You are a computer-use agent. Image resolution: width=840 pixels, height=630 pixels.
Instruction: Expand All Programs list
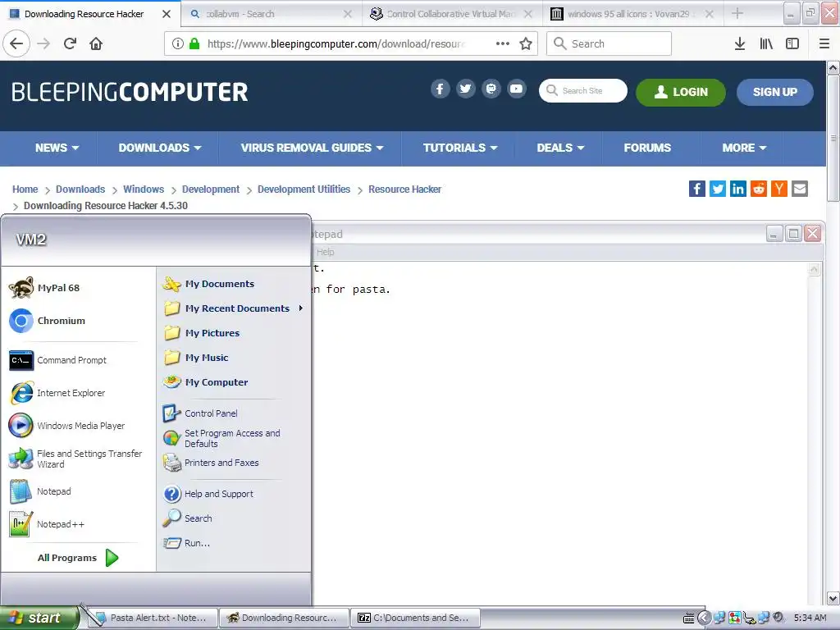click(x=78, y=558)
